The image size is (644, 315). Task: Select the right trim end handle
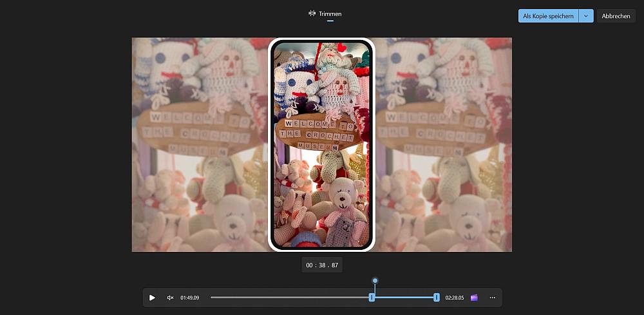click(x=437, y=297)
